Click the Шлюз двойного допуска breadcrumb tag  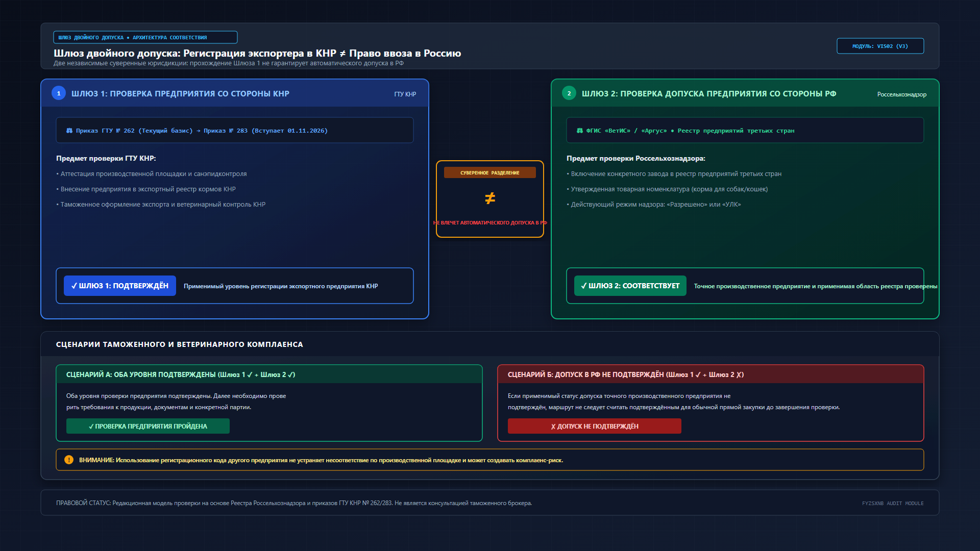145,37
